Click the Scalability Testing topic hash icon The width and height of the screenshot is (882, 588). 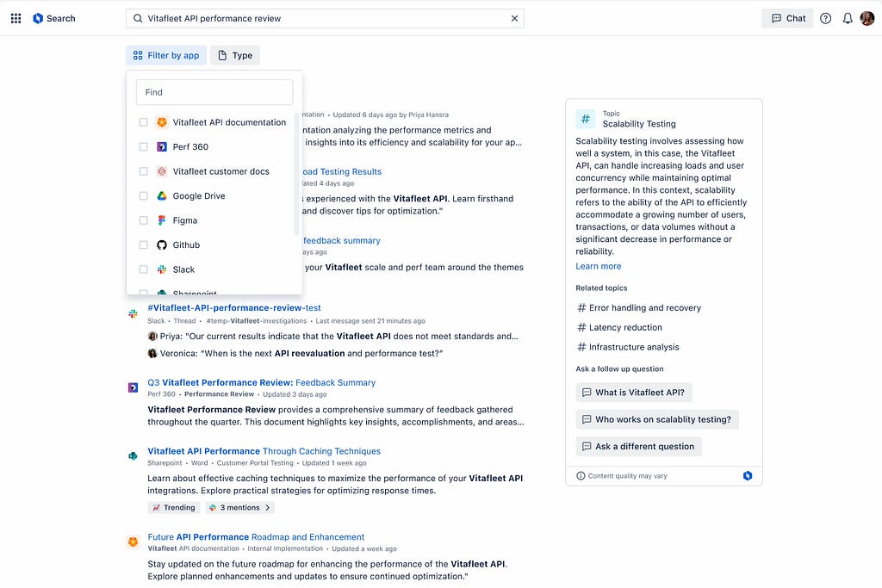(586, 119)
